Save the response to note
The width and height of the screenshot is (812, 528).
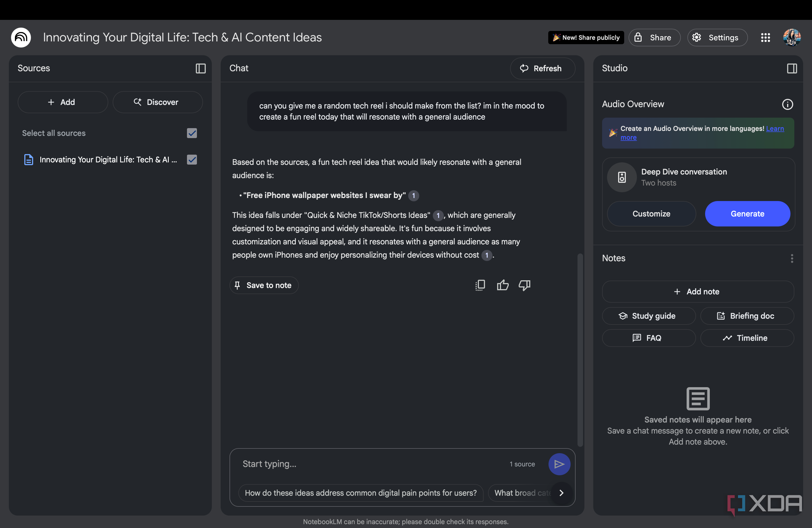pos(264,285)
